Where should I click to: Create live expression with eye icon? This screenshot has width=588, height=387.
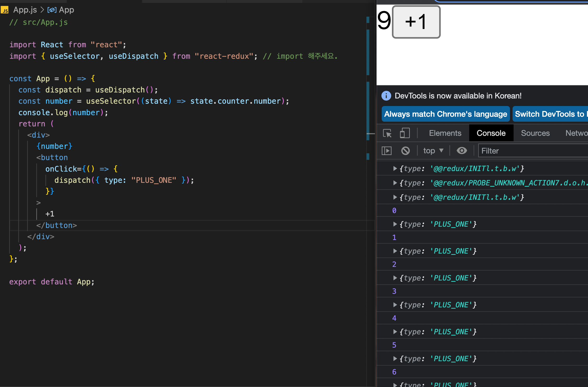point(462,151)
